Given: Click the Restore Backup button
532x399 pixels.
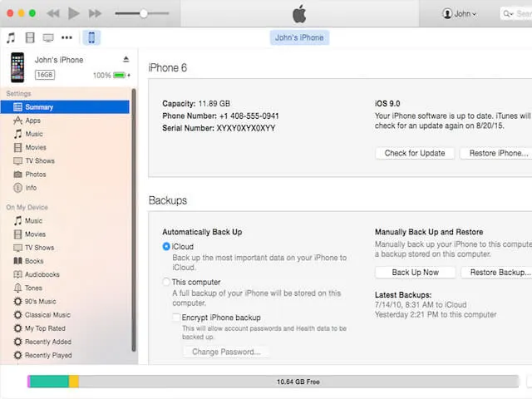Looking at the screenshot, I should tap(497, 273).
